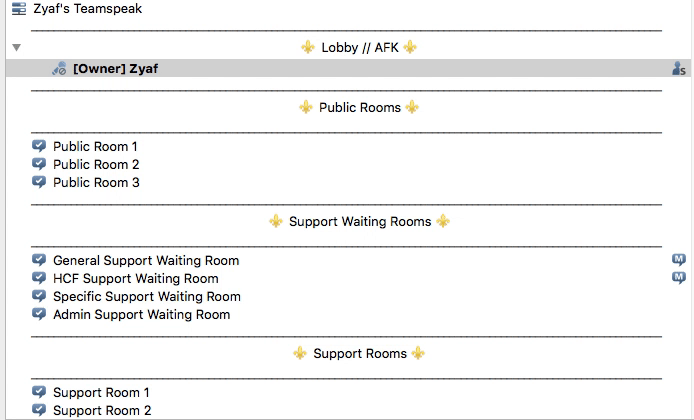694x420 pixels.
Task: Click the server icon beside Zyaf's Teamspeak
Action: pos(19,9)
